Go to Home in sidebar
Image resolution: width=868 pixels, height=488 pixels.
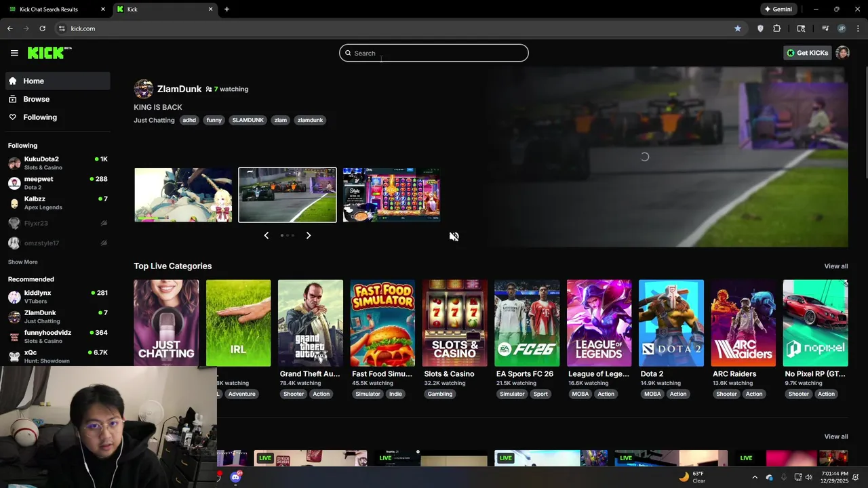58,81
